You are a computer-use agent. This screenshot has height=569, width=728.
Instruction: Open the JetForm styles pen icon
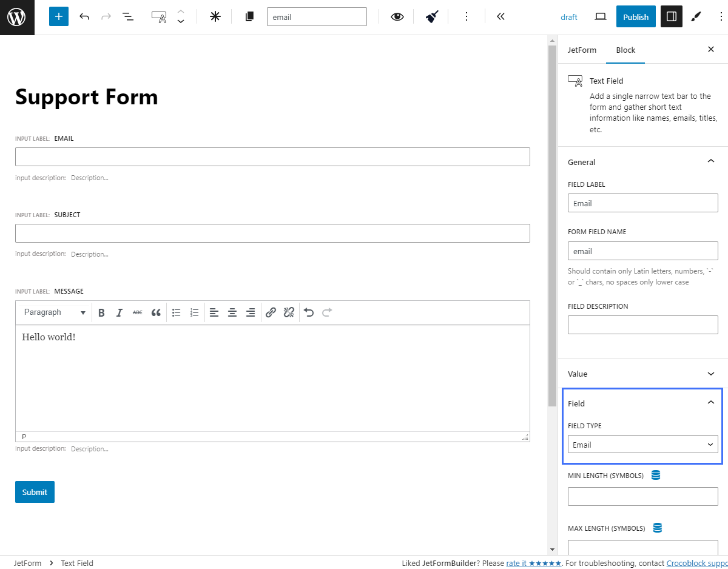pos(696,17)
